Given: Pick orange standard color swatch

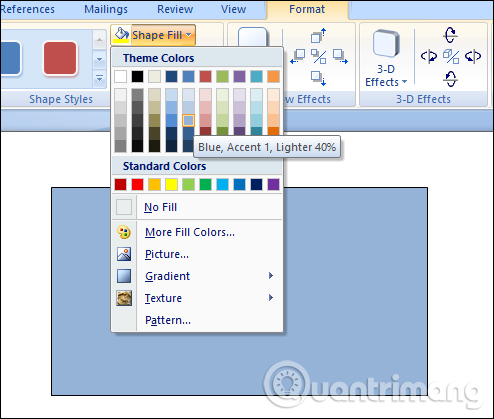Looking at the screenshot, I should pyautogui.click(x=154, y=184).
